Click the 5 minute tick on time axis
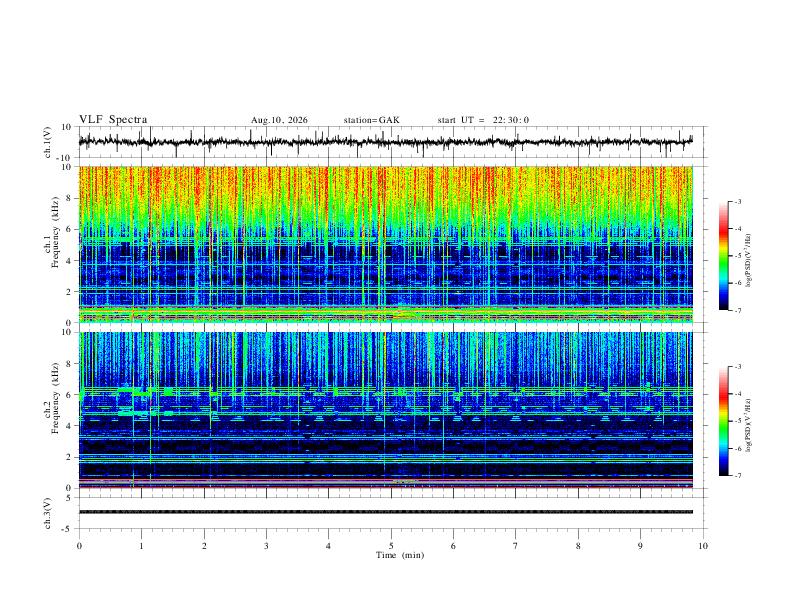The height and width of the screenshot is (612, 792). coord(391,546)
